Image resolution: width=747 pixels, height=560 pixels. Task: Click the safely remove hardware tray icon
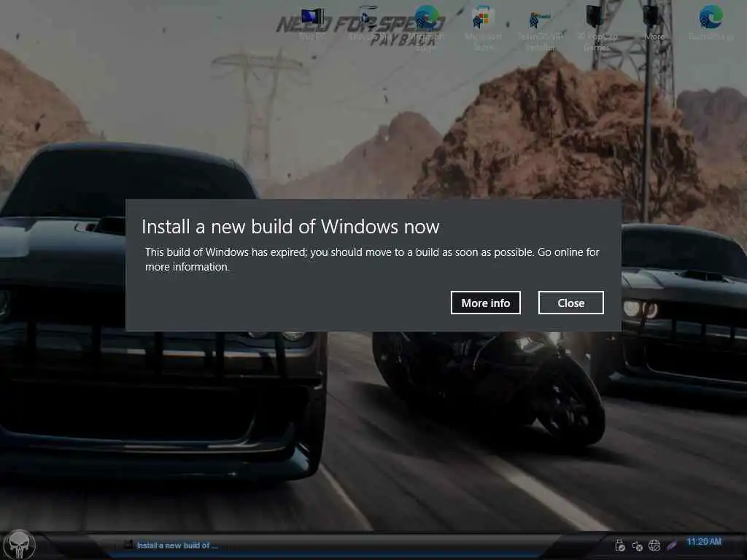tap(620, 545)
